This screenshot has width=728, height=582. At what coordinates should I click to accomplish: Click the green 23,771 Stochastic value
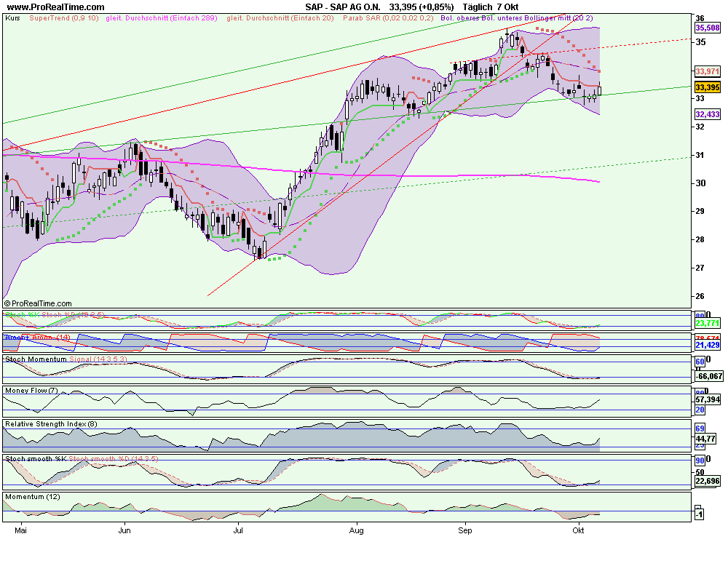(x=707, y=323)
